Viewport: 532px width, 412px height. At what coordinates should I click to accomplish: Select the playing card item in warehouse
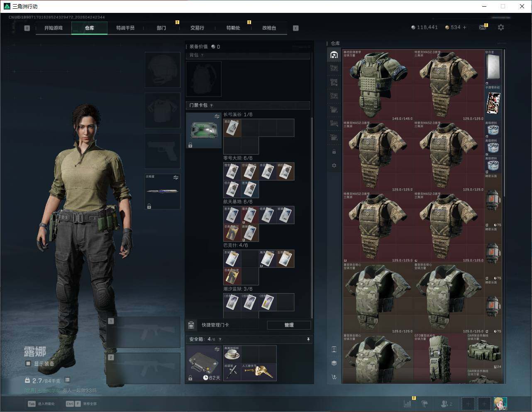point(493,103)
